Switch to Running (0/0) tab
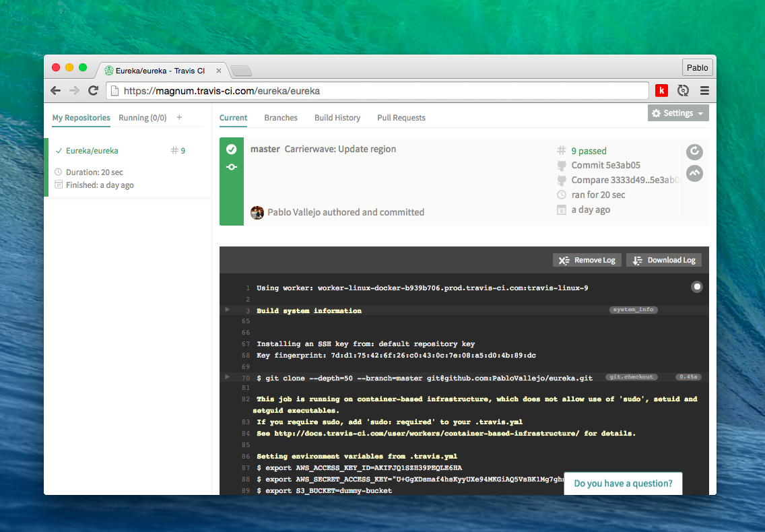This screenshot has width=765, height=532. (x=143, y=118)
